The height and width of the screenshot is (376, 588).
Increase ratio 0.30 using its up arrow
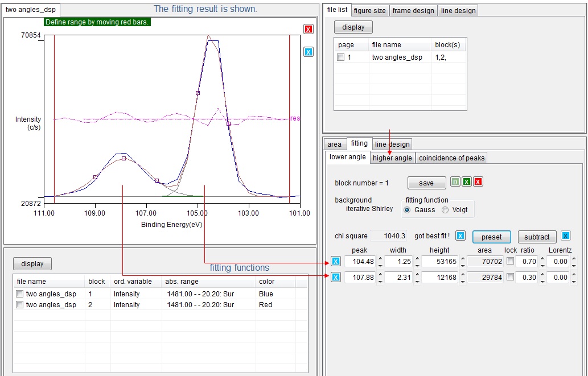(541, 275)
